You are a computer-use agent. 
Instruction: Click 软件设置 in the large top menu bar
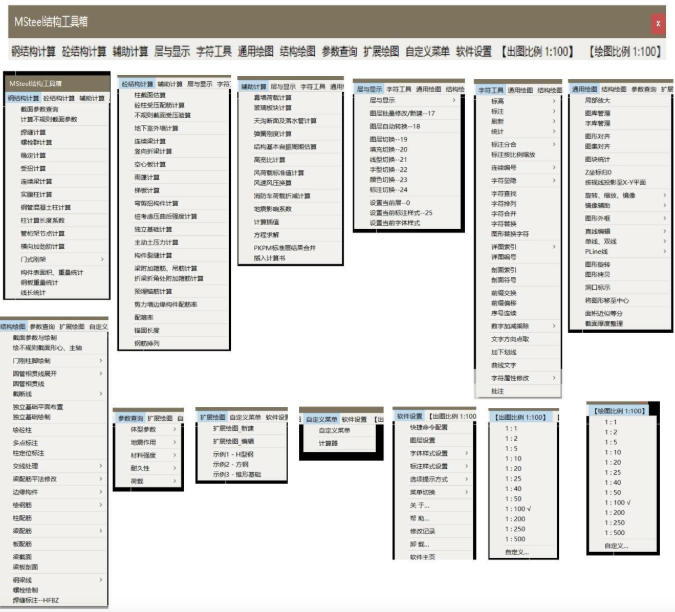tap(473, 51)
